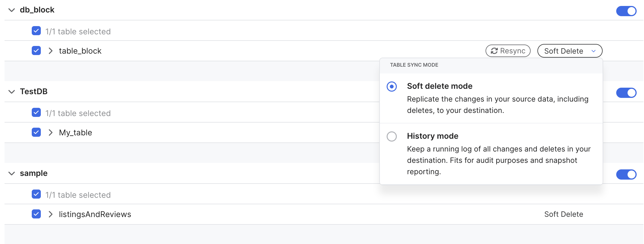Image resolution: width=644 pixels, height=244 pixels.
Task: Uncheck all tables under db_block
Action: (36, 31)
